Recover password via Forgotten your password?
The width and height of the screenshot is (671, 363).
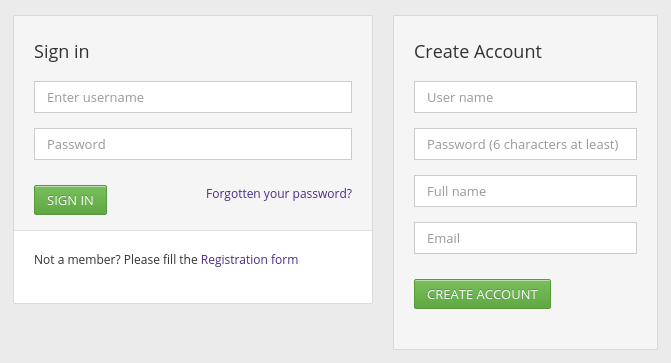tap(279, 193)
